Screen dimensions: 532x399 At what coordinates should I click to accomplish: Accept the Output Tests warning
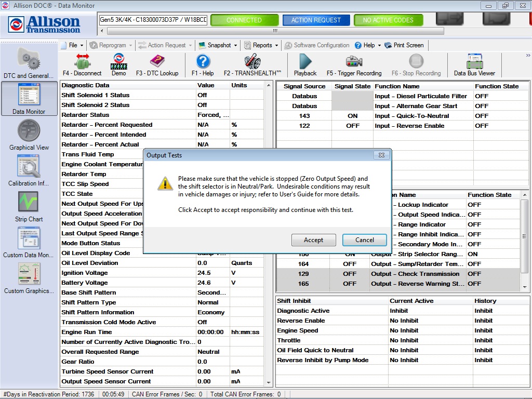(x=314, y=240)
